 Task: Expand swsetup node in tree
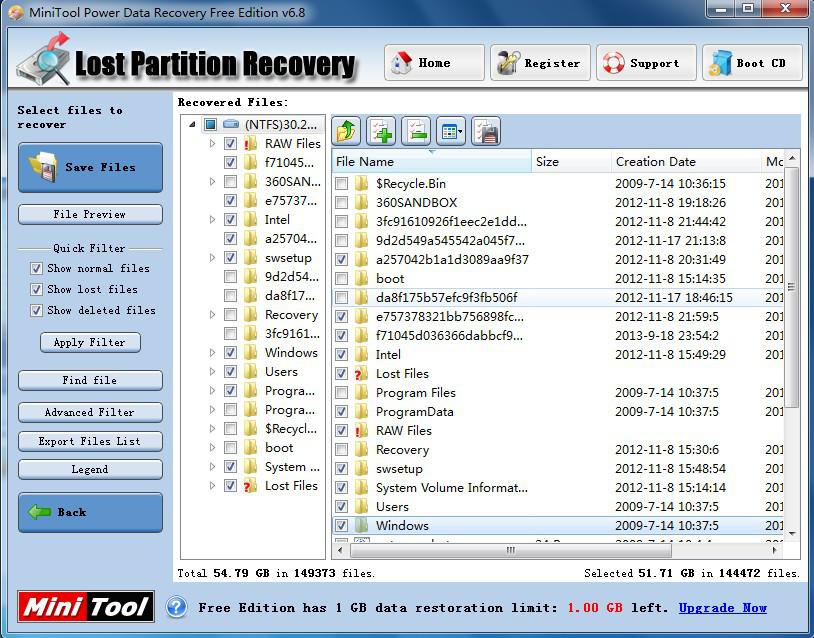tap(212, 257)
